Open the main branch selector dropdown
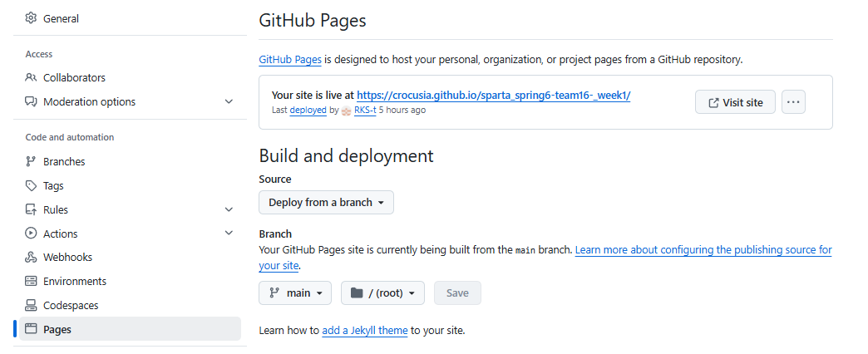 pyautogui.click(x=295, y=293)
